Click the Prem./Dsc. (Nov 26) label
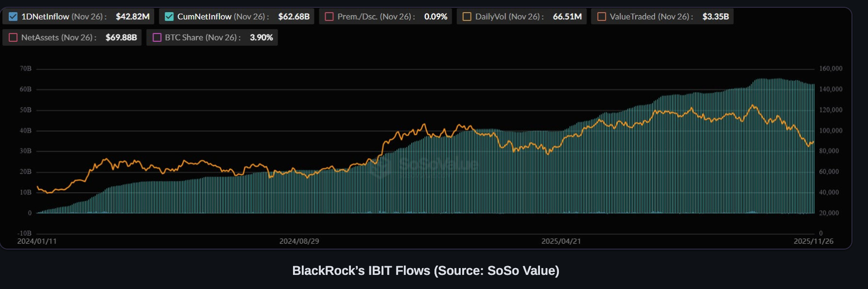The image size is (868, 289). tap(376, 17)
